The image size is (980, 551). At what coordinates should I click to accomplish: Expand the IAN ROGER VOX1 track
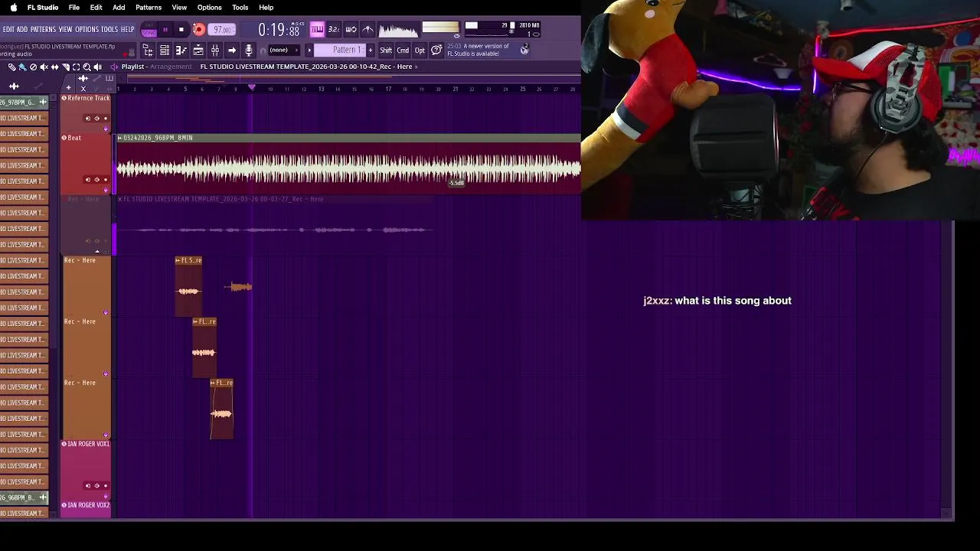64,444
